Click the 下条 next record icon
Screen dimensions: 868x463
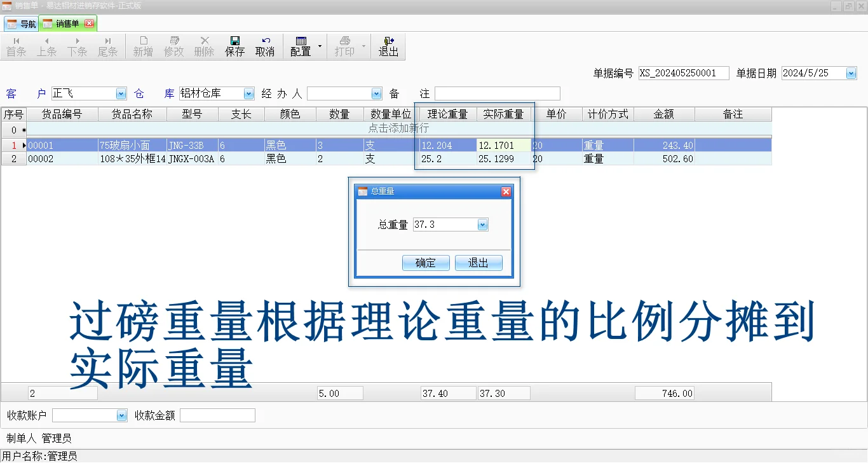[77, 46]
